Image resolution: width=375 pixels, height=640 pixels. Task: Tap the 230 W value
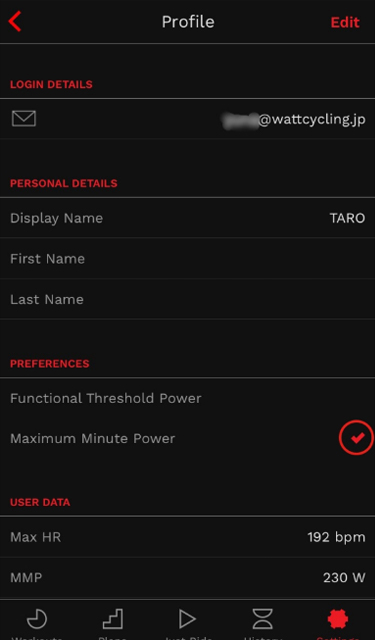pos(344,578)
